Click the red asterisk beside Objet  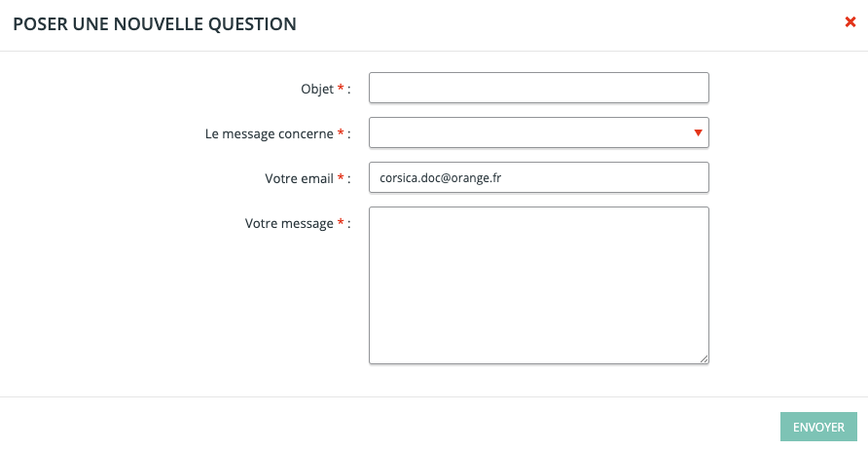[341, 89]
